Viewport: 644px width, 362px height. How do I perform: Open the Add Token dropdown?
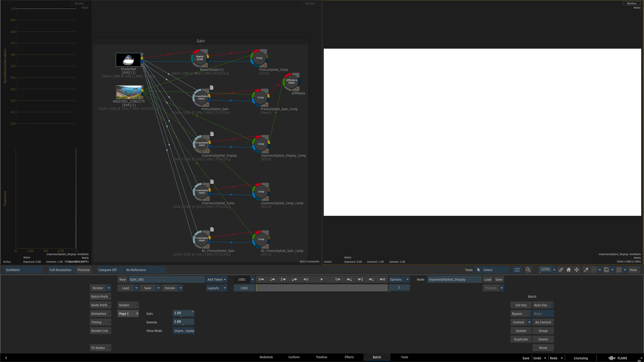coord(216,279)
